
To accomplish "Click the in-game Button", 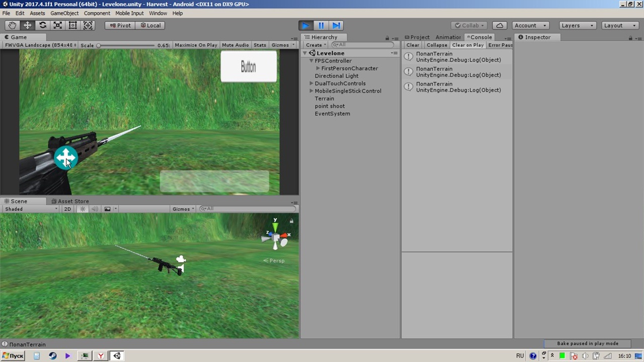I will pos(249,66).
